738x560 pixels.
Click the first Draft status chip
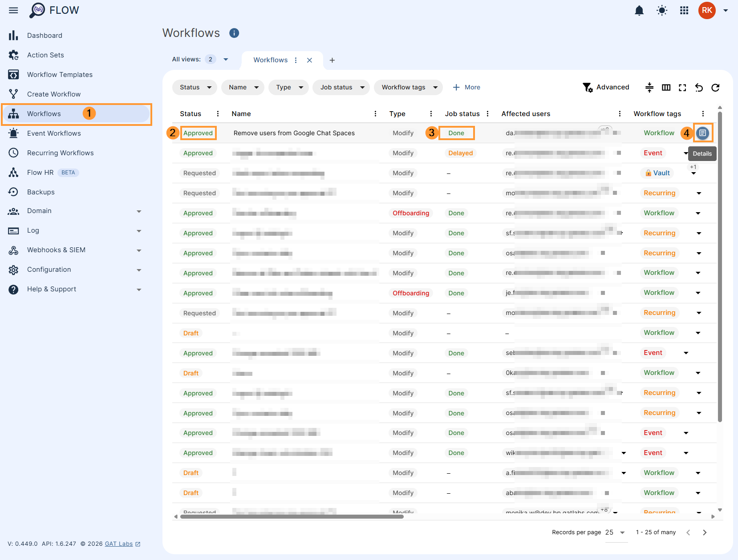coord(191,333)
